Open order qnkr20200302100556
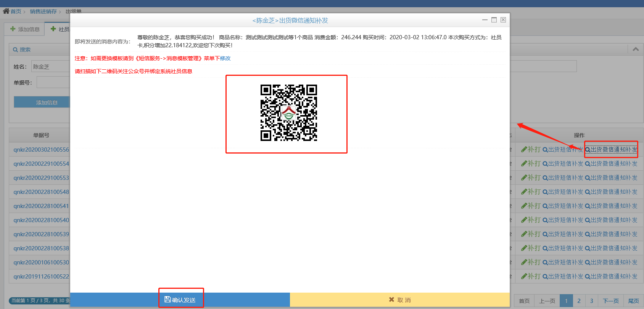This screenshot has width=644, height=309. [x=41, y=150]
